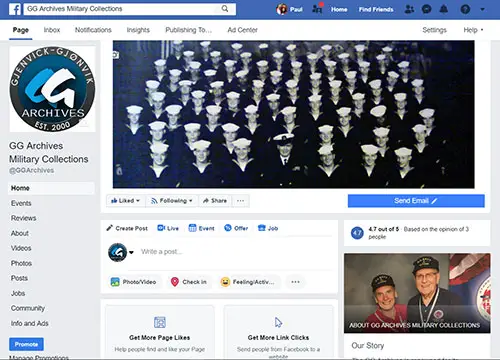This screenshot has height=360, width=500.
Task: Open the Ad Center tab
Action: point(243,30)
